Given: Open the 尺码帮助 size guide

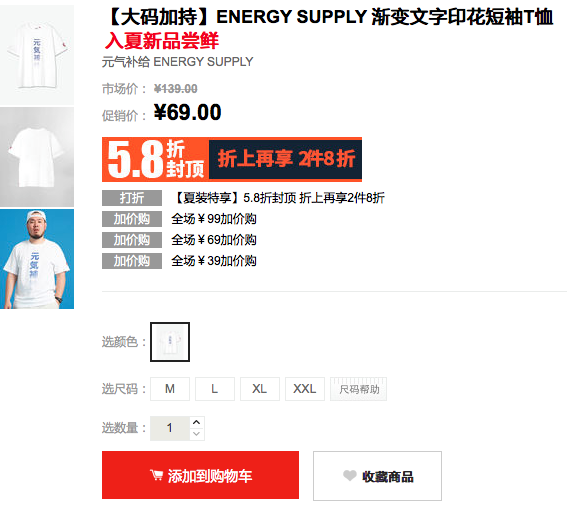Looking at the screenshot, I should click(x=359, y=389).
